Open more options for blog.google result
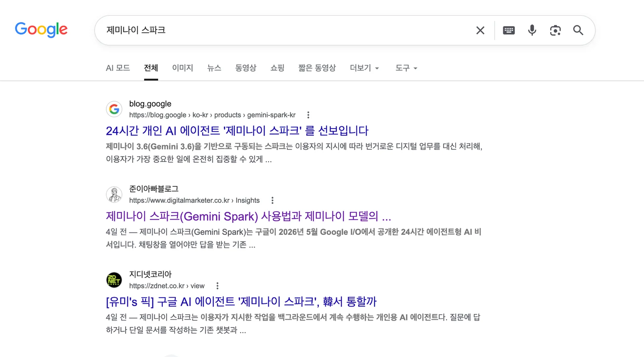644x357 pixels. [x=308, y=115]
